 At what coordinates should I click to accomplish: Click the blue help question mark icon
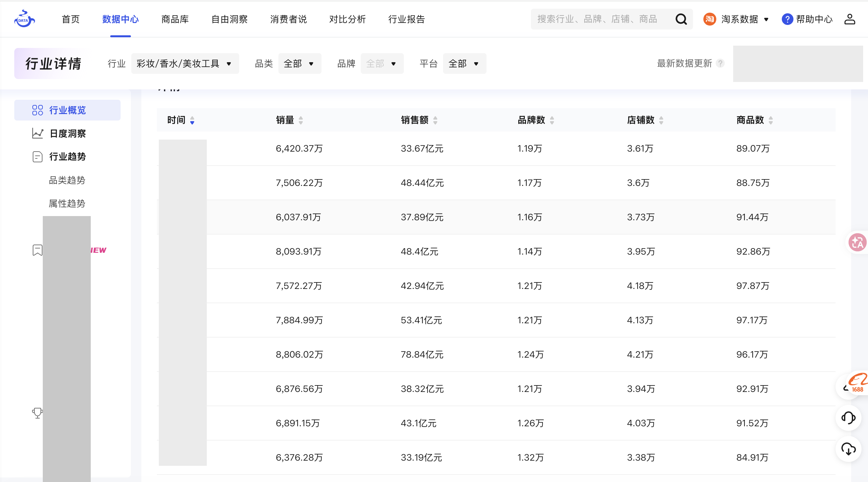pyautogui.click(x=787, y=19)
